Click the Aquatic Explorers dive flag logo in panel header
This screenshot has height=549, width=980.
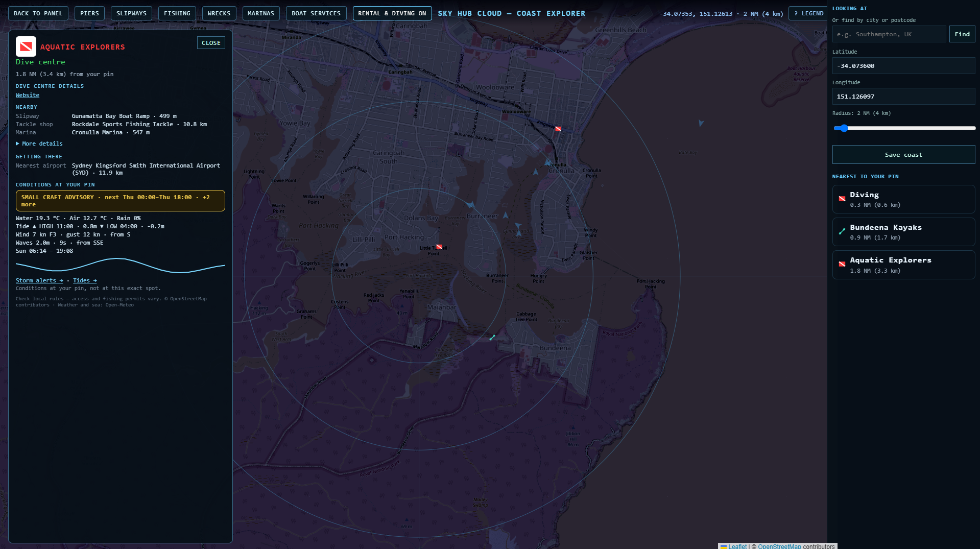[x=26, y=46]
